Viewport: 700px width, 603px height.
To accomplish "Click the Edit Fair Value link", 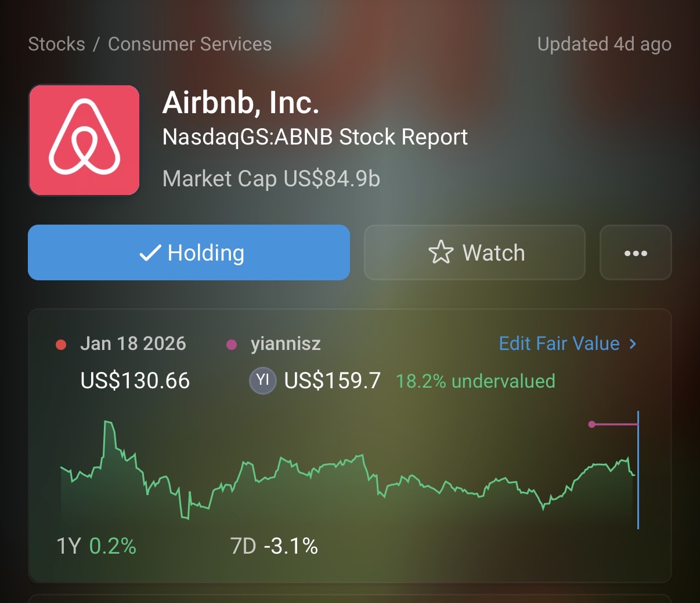I will [x=559, y=344].
